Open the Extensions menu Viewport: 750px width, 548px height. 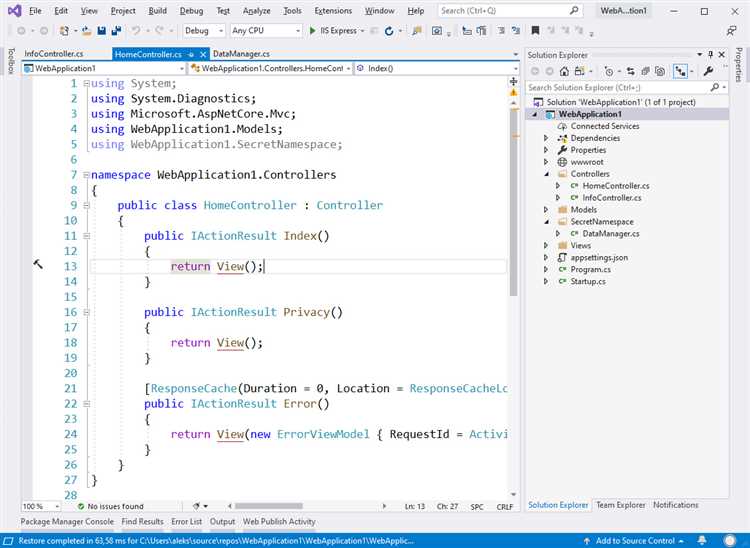point(333,11)
